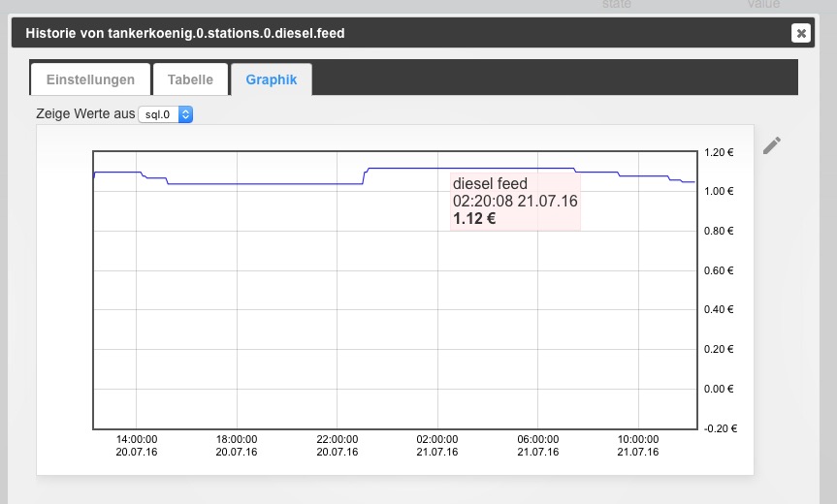Click the 10:00:00 21.07.16 time axis label
This screenshot has height=504, width=837.
tap(638, 445)
